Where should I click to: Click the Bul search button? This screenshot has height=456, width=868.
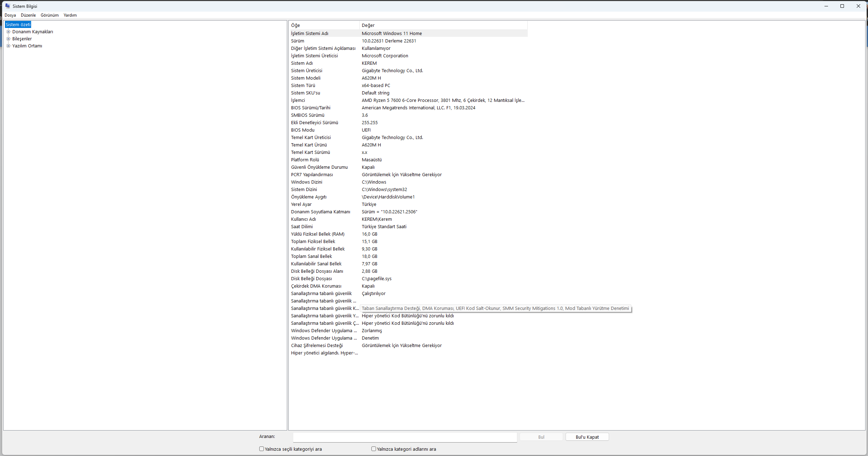click(x=541, y=437)
